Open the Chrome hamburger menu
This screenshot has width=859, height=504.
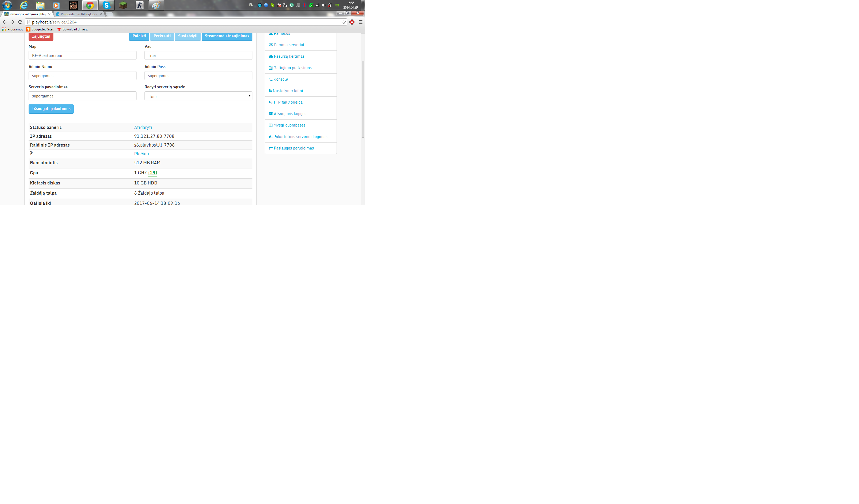[360, 22]
